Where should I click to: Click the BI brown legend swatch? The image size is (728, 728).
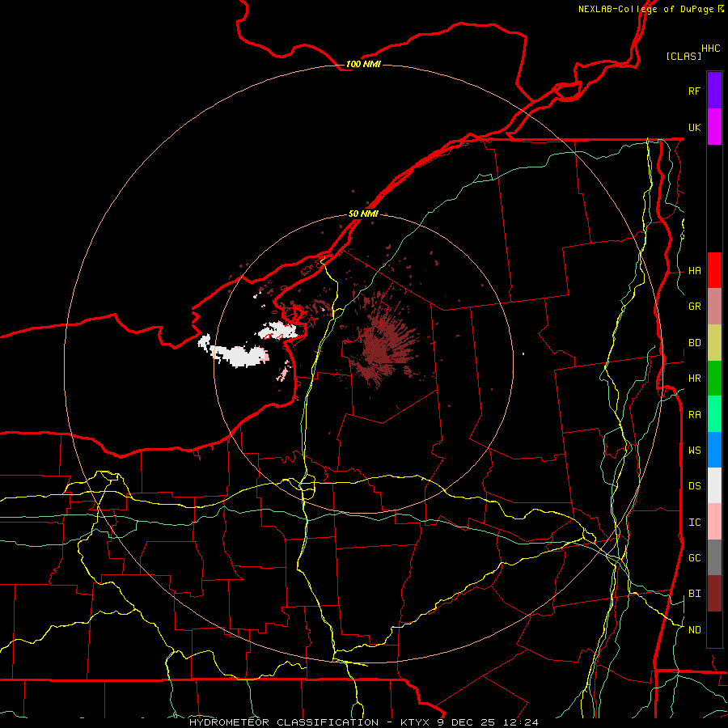pos(714,594)
